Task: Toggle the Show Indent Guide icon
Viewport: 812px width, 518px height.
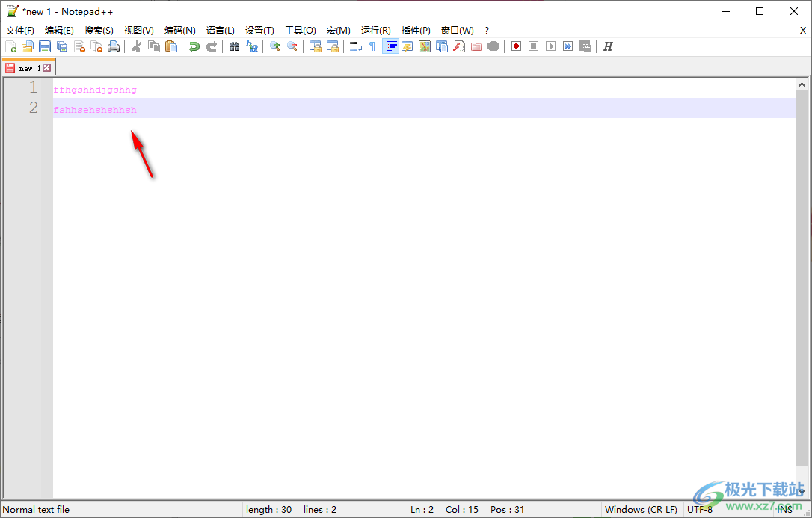Action: pos(390,46)
